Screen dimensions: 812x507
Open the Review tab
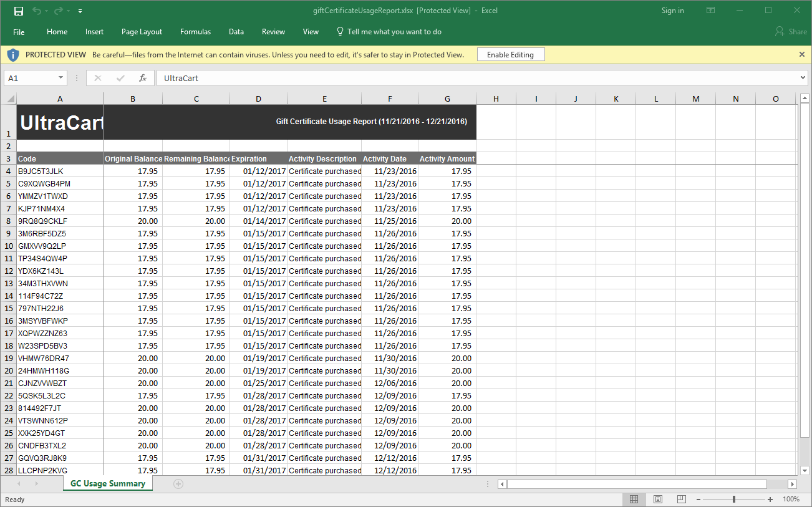(273, 32)
